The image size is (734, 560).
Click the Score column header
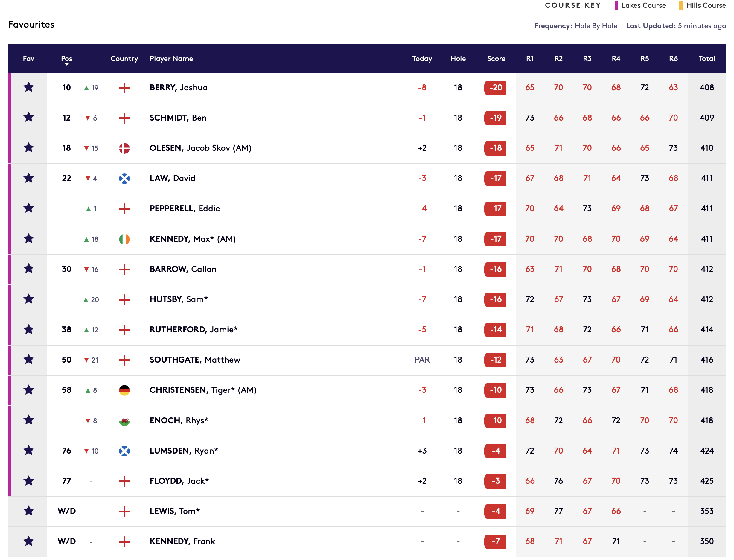(496, 59)
